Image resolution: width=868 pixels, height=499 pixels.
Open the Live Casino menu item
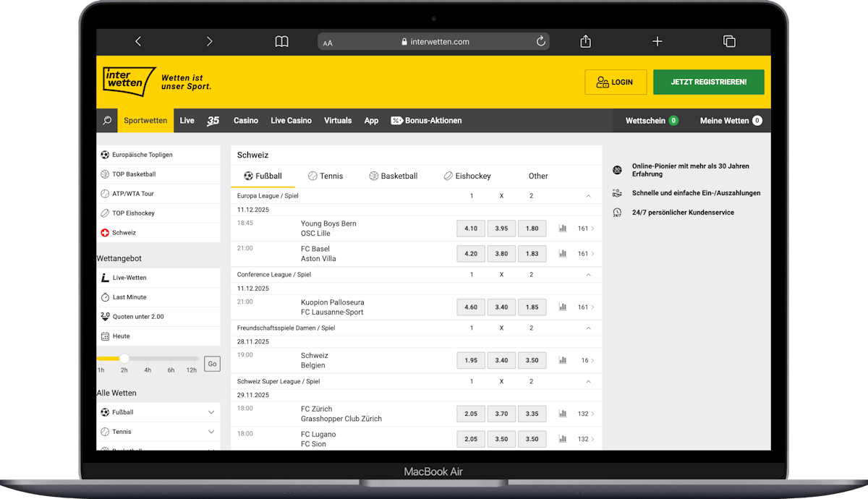(x=291, y=121)
